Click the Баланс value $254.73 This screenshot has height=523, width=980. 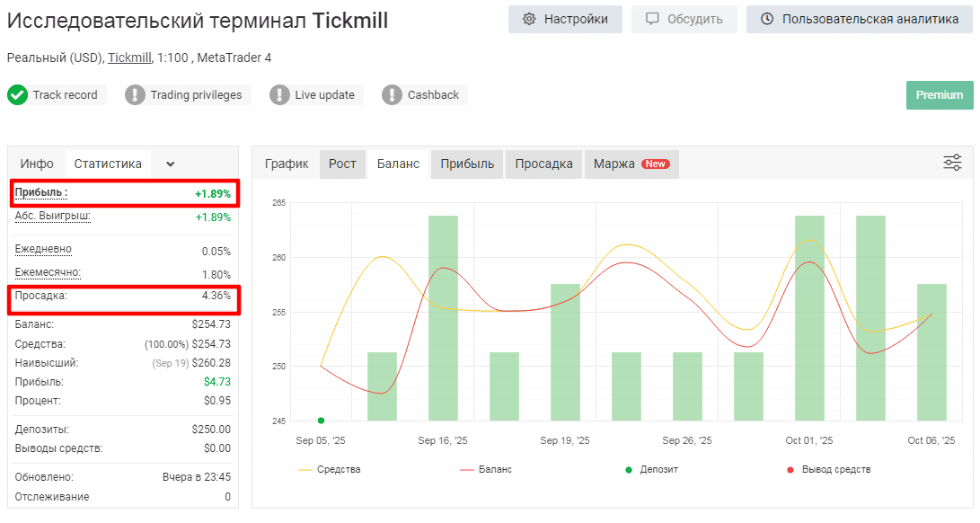pos(211,324)
